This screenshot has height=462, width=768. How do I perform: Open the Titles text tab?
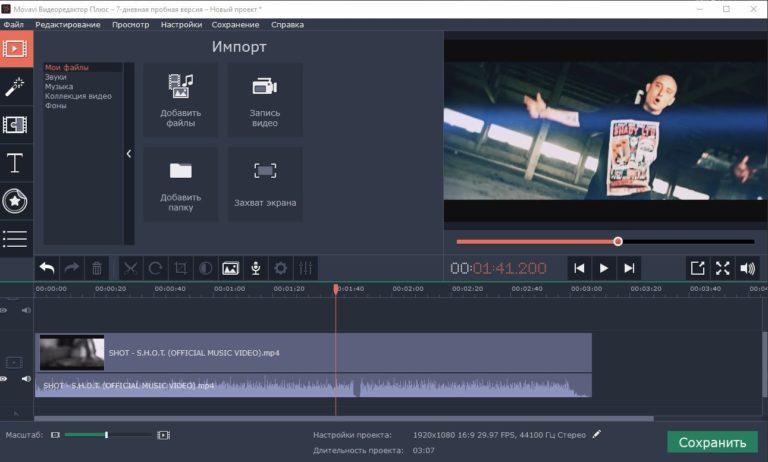[16, 163]
